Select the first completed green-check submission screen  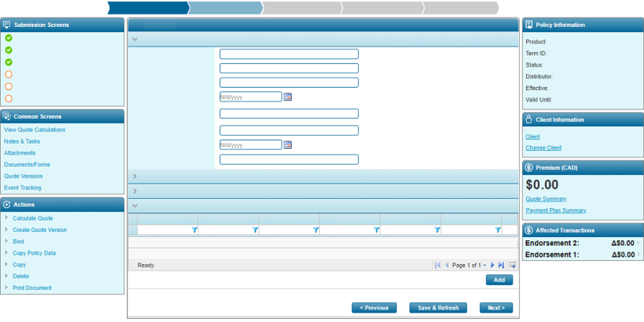tap(8, 38)
